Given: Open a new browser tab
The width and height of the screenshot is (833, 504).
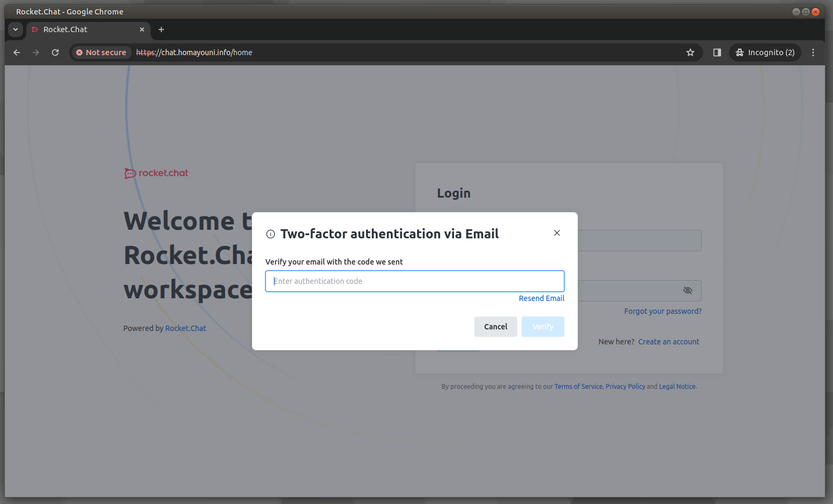Looking at the screenshot, I should tap(161, 29).
